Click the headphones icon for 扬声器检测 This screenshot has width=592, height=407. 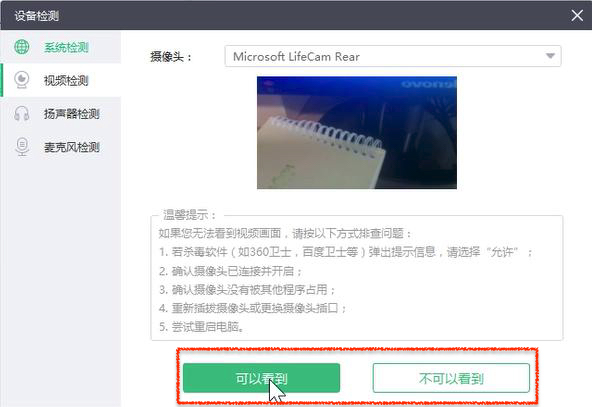tap(22, 113)
